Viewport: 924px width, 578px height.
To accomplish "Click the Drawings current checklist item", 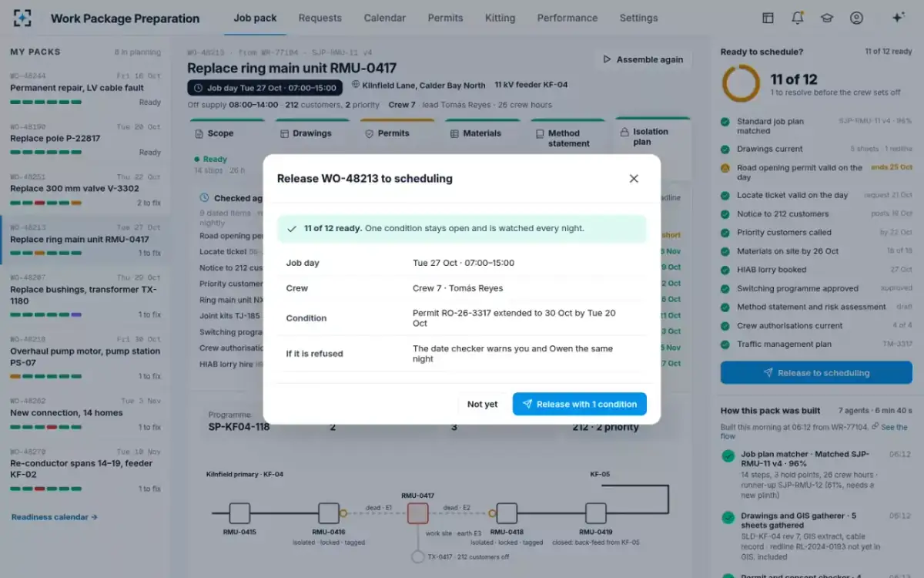I will coord(817,149).
